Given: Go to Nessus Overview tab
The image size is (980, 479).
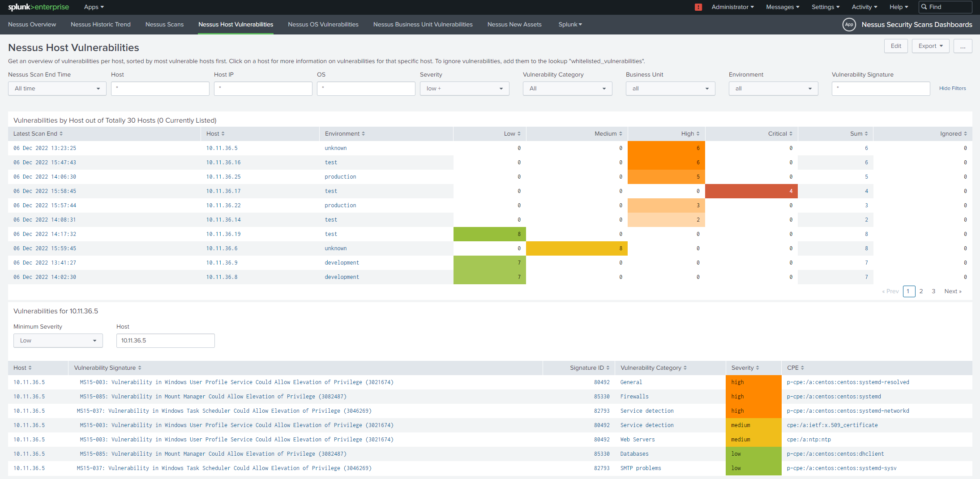Looking at the screenshot, I should coord(32,25).
